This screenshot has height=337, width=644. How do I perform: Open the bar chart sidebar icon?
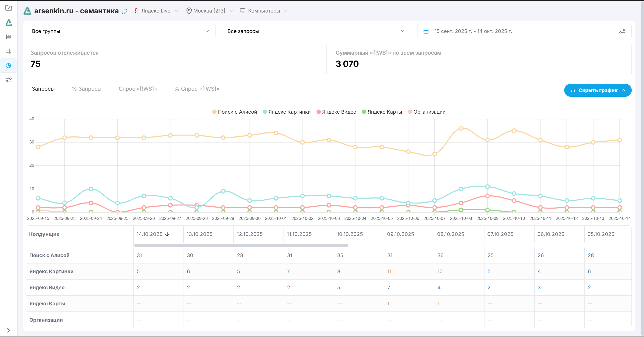(8, 37)
